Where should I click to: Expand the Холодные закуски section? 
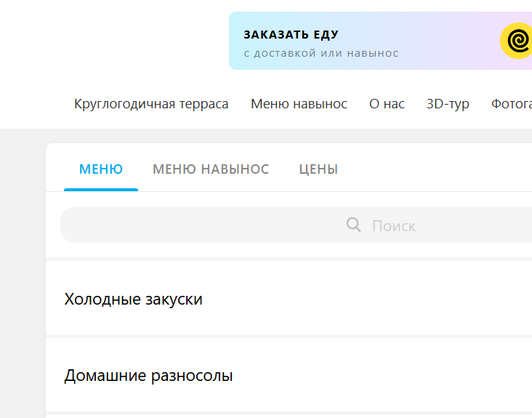tap(134, 299)
